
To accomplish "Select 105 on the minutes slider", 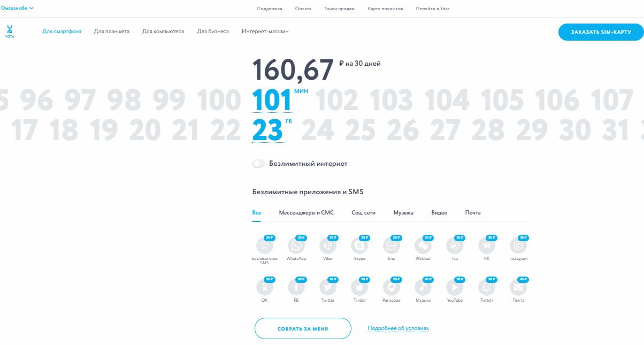I will (x=503, y=100).
